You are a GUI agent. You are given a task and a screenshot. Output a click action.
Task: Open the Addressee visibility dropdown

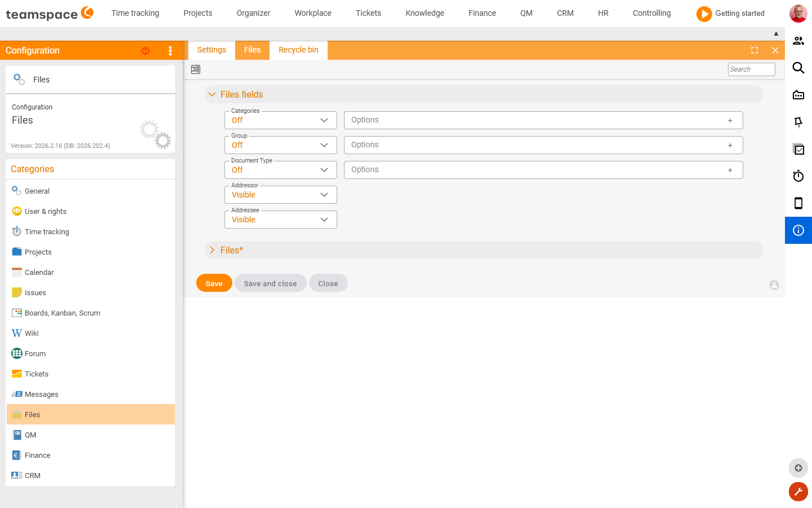click(281, 220)
